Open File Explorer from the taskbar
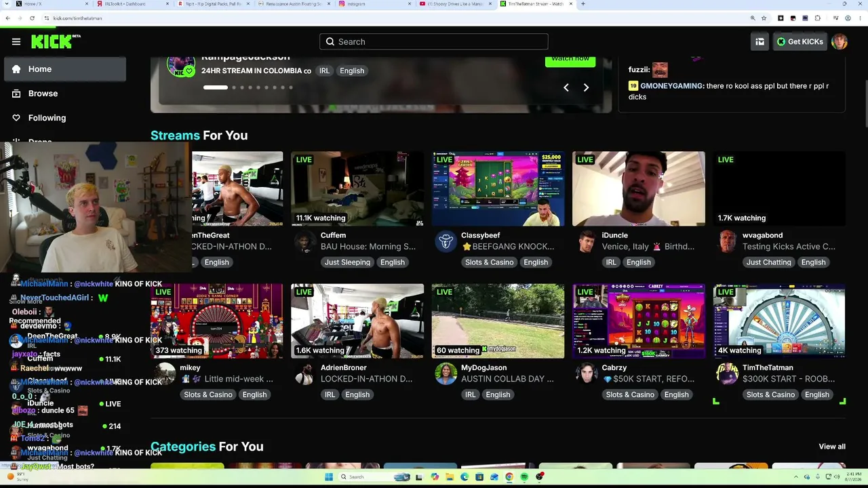Screen dimensions: 868x488 coord(450,477)
